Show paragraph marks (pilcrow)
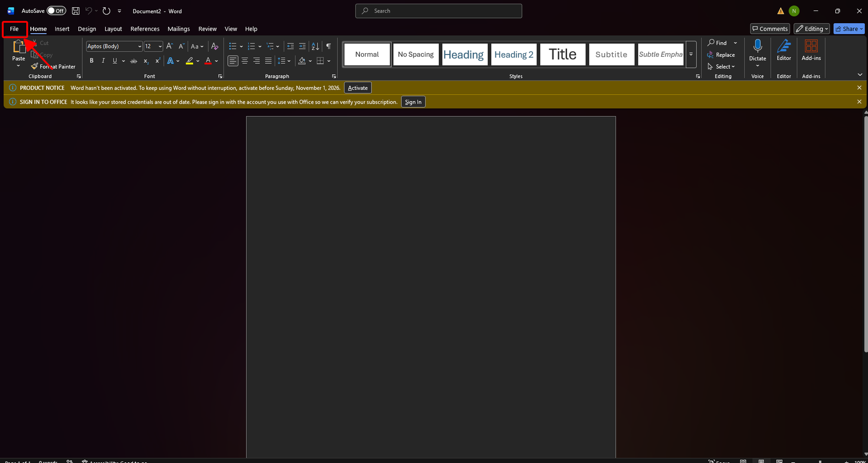This screenshot has height=463, width=868. pyautogui.click(x=328, y=46)
